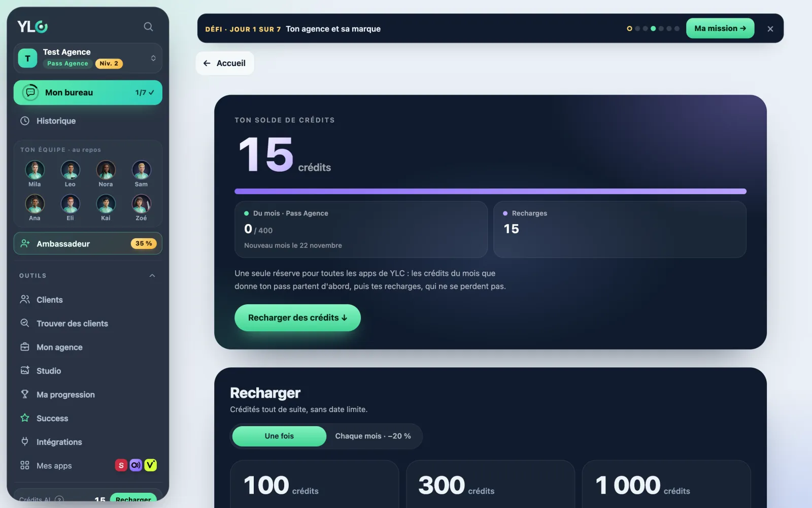Image resolution: width=812 pixels, height=508 pixels.
Task: Pick the 1 000 crédits pack
Action: pyautogui.click(x=666, y=484)
